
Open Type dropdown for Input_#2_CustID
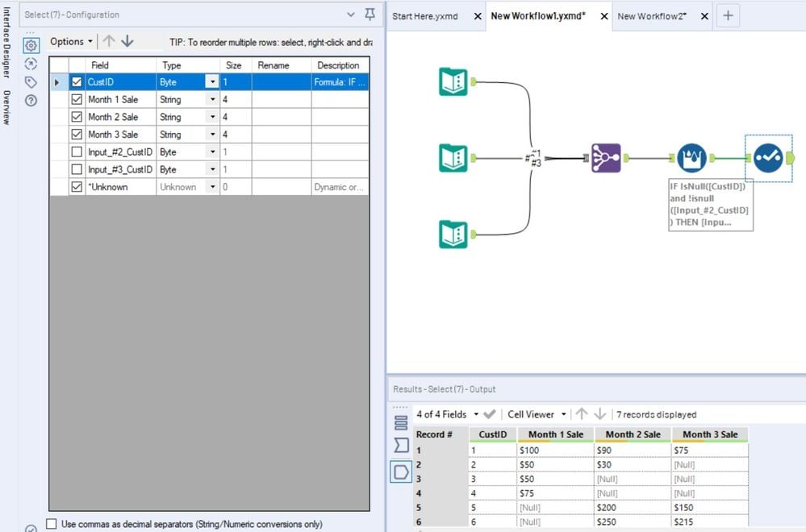point(212,152)
